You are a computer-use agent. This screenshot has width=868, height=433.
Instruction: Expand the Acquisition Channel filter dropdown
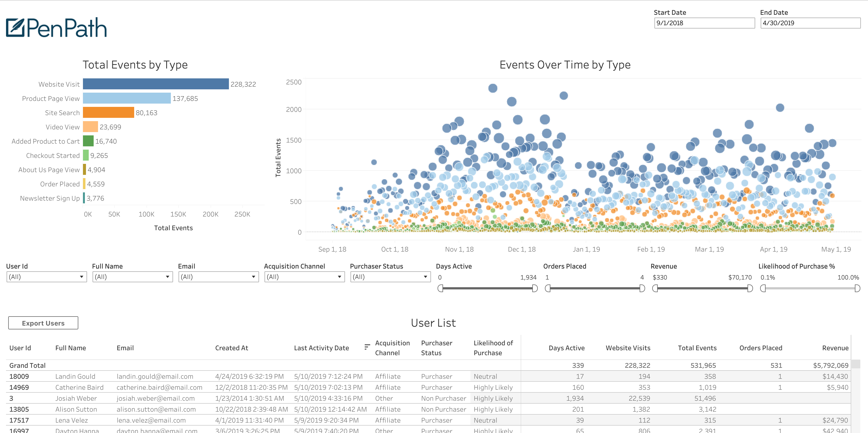coord(304,277)
